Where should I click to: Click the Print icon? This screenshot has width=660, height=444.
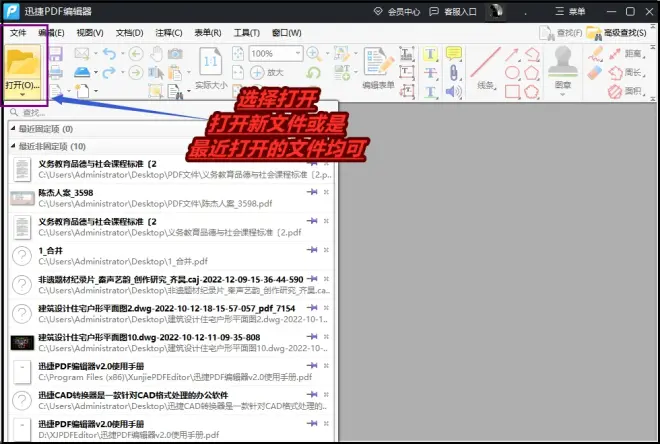coord(56,72)
